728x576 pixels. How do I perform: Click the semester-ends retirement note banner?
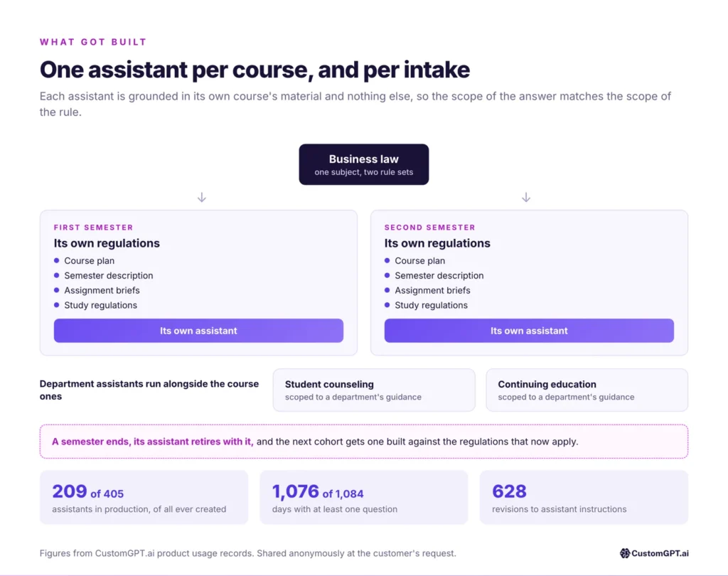coord(364,442)
